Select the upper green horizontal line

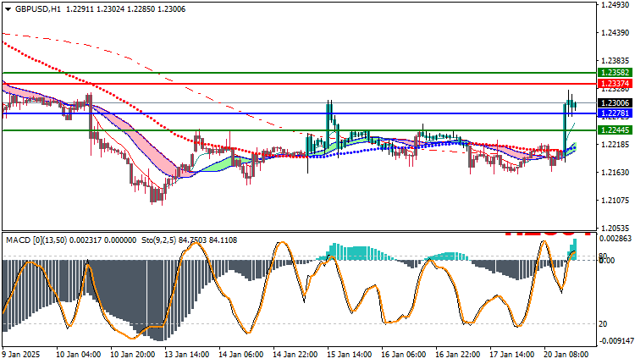pos(300,73)
